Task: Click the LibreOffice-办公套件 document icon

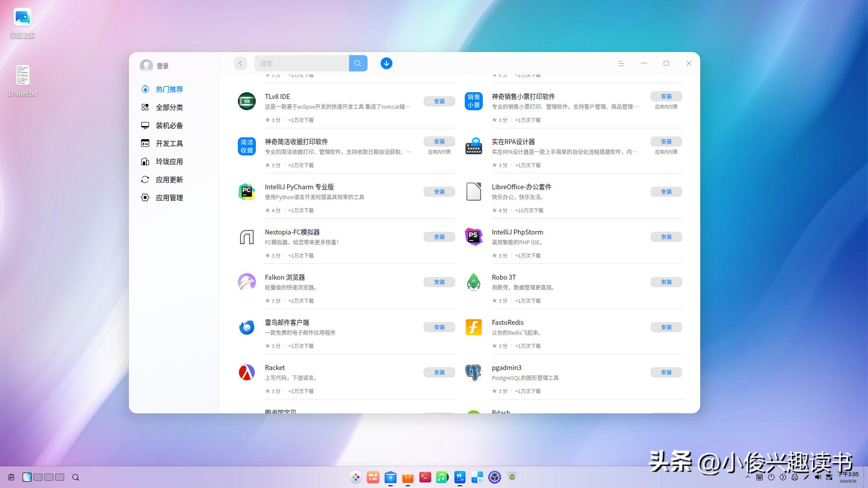Action: pyautogui.click(x=474, y=192)
